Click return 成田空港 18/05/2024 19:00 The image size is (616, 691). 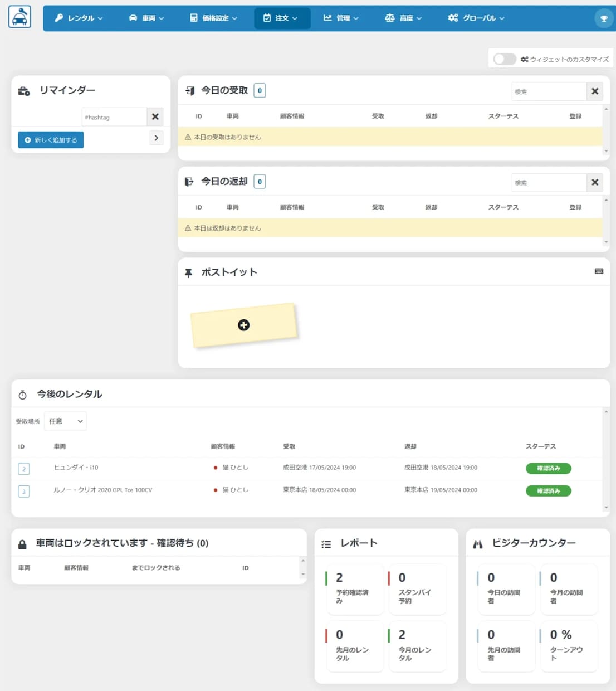[x=441, y=468]
